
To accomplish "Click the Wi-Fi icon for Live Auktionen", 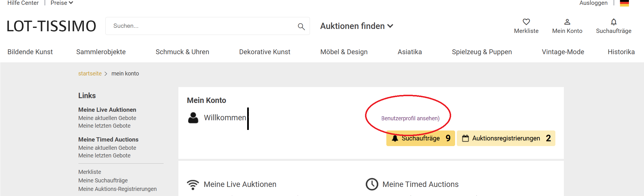I will point(193,184).
